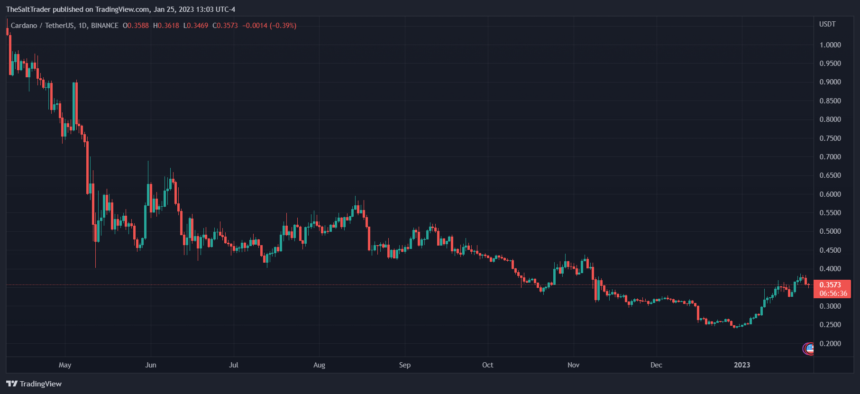Click the 0.2500 price axis label

(829, 325)
